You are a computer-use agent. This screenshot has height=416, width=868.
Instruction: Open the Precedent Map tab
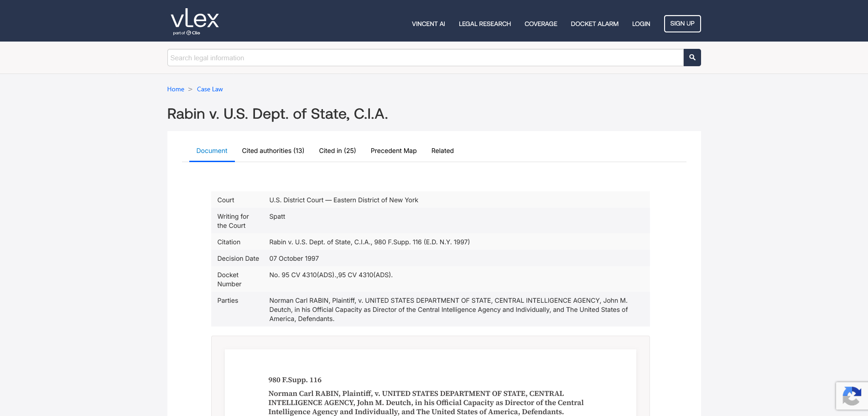[393, 151]
